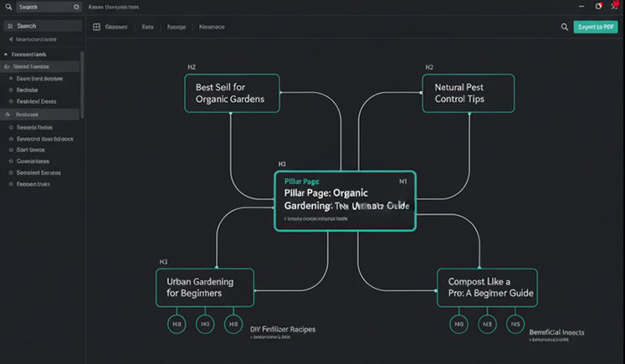This screenshot has height=364, width=625.
Task: Open the 'Rets' toolbar tab
Action: point(147,27)
